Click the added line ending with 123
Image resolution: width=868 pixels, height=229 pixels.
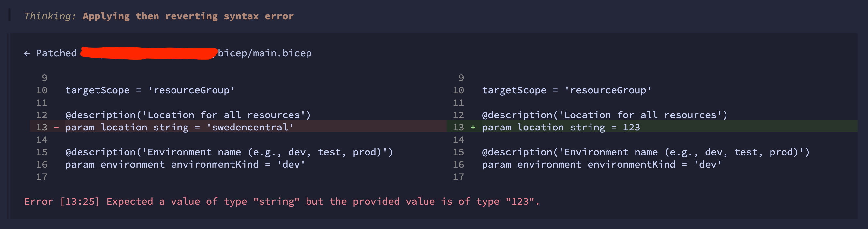561,128
